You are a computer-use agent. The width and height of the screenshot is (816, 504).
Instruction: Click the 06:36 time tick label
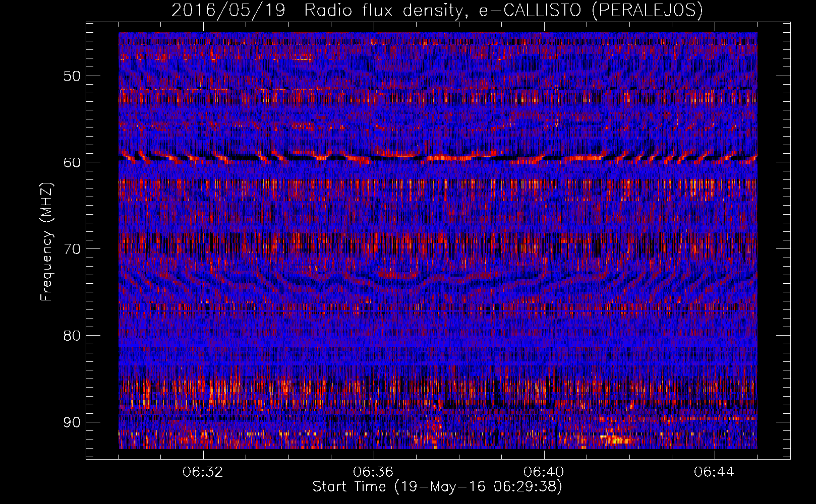point(374,472)
